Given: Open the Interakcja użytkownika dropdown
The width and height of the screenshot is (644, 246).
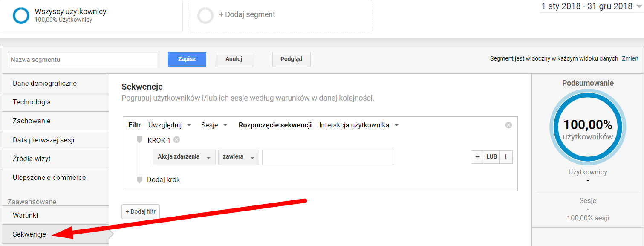Looking at the screenshot, I should 359,125.
